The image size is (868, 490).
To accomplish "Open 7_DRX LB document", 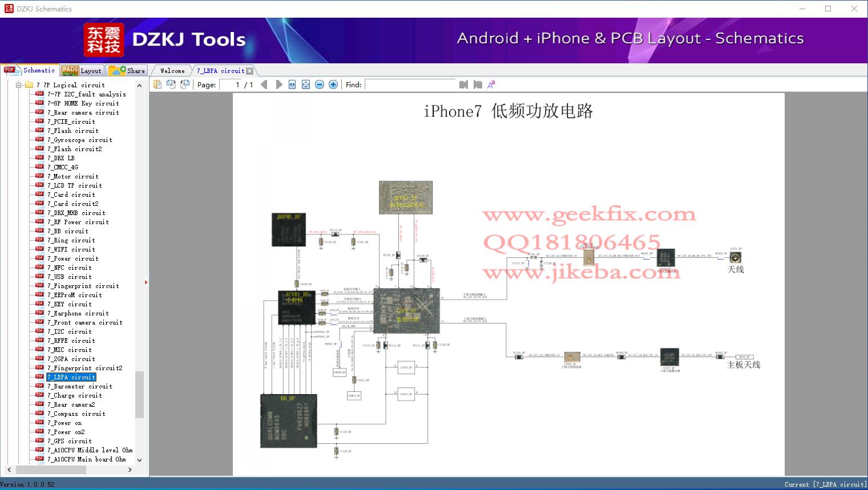I will tap(61, 158).
